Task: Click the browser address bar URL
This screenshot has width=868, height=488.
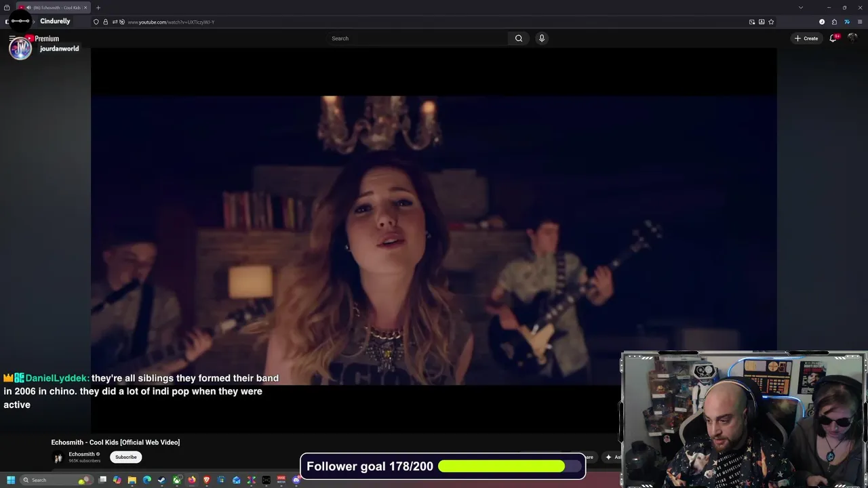Action: coord(171,22)
